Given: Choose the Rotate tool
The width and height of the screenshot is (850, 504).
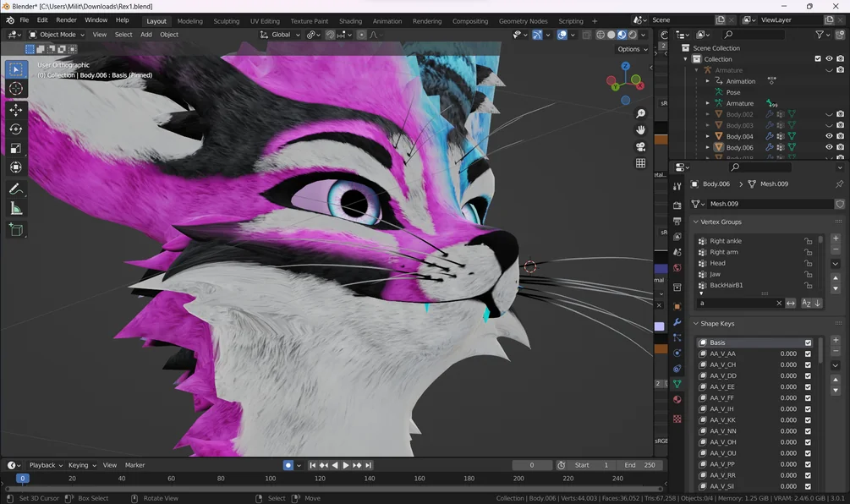Looking at the screenshot, I should tap(16, 129).
